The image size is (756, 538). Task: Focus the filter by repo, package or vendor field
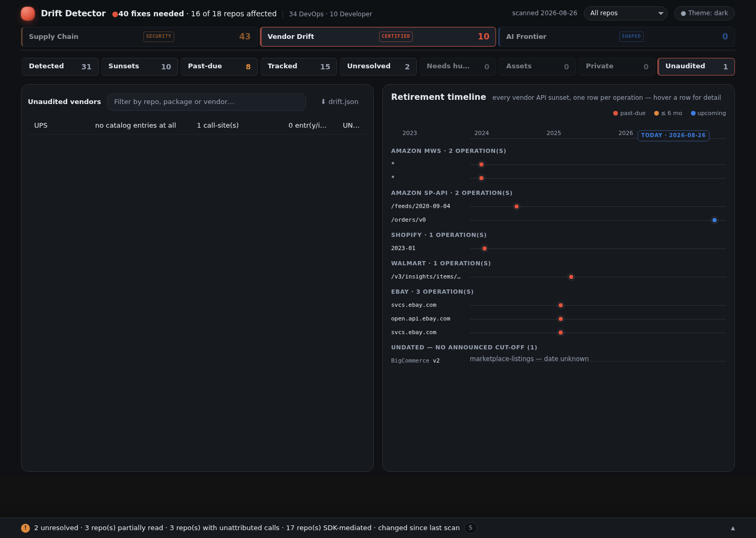pos(206,102)
